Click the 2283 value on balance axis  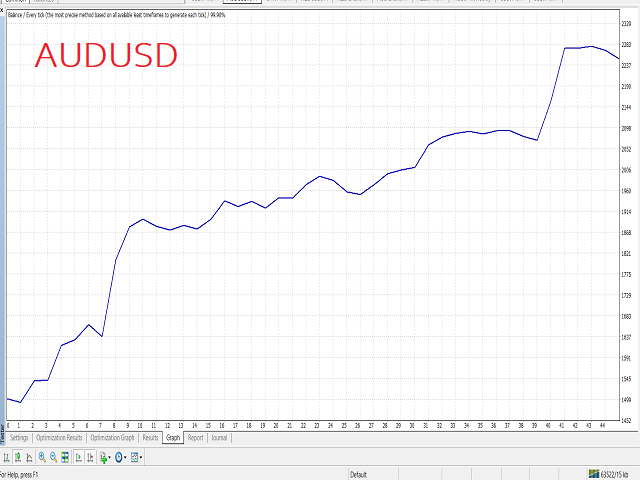(x=626, y=44)
